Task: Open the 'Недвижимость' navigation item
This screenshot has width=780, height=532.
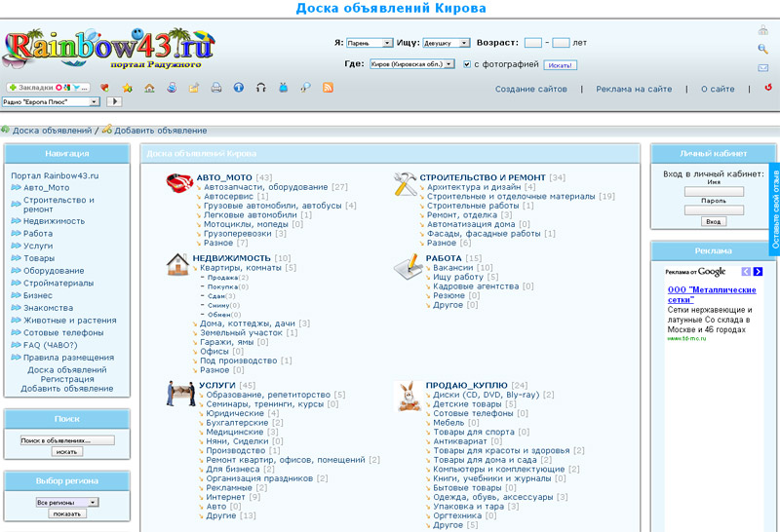Action: point(54,221)
